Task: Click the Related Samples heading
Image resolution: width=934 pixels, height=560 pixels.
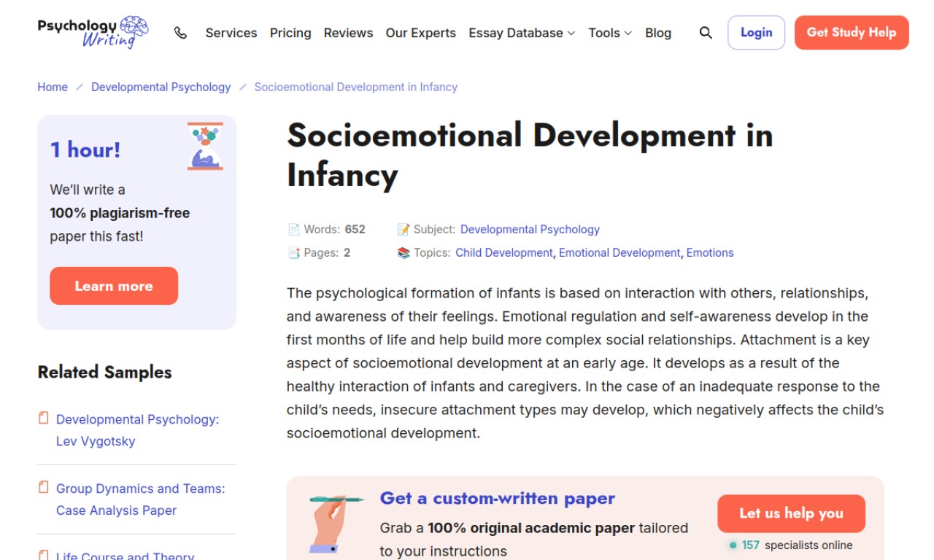Action: [104, 372]
